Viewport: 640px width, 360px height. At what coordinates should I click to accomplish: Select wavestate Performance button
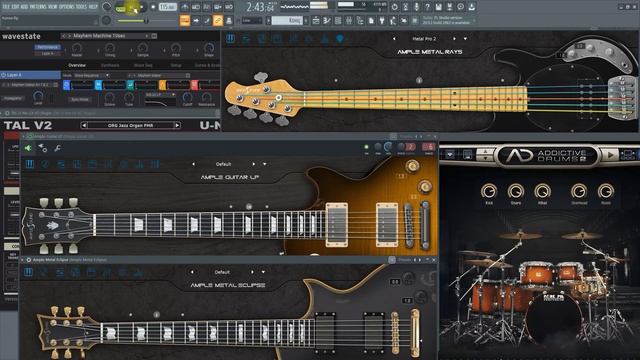pos(48,47)
